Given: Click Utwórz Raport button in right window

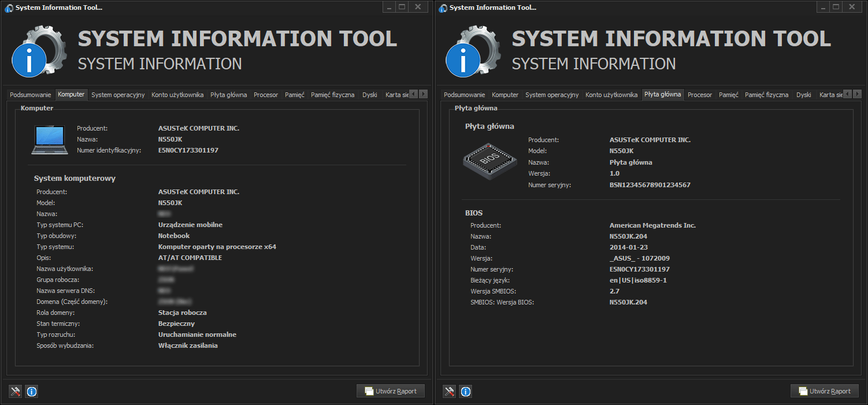Looking at the screenshot, I should [x=825, y=391].
